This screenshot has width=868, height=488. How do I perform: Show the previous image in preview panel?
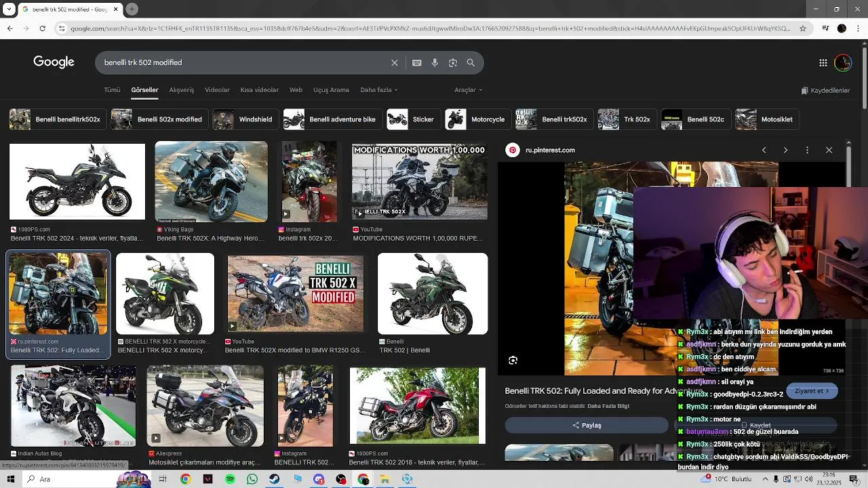[x=764, y=150]
